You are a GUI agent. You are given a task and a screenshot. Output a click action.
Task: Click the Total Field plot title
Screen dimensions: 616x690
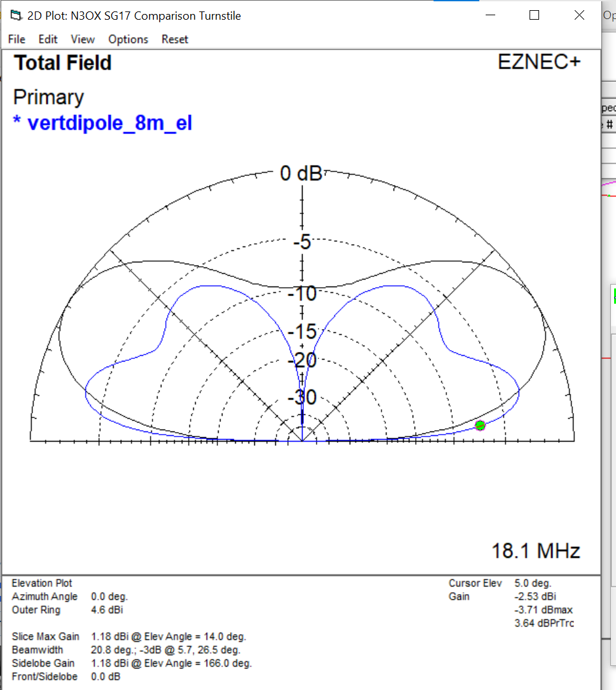pyautogui.click(x=63, y=63)
